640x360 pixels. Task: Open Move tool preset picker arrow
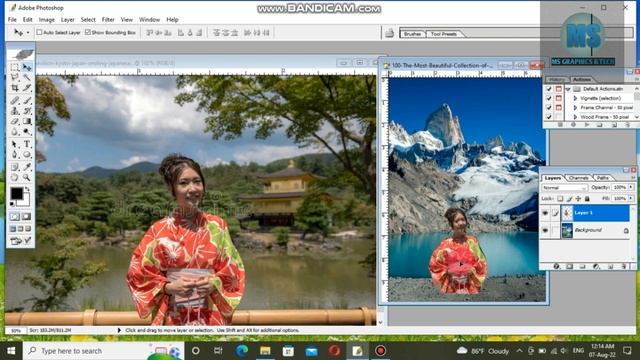[x=28, y=33]
